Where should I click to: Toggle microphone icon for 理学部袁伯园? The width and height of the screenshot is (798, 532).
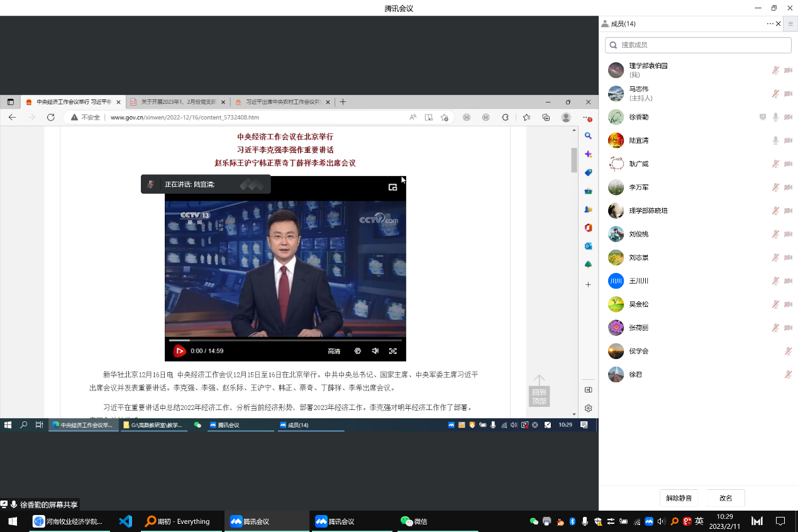(x=775, y=70)
